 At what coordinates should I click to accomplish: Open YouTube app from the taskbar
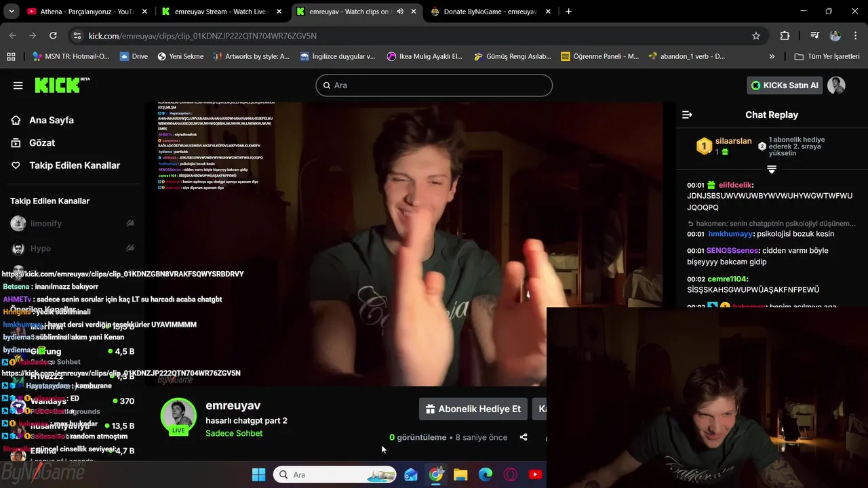click(535, 474)
